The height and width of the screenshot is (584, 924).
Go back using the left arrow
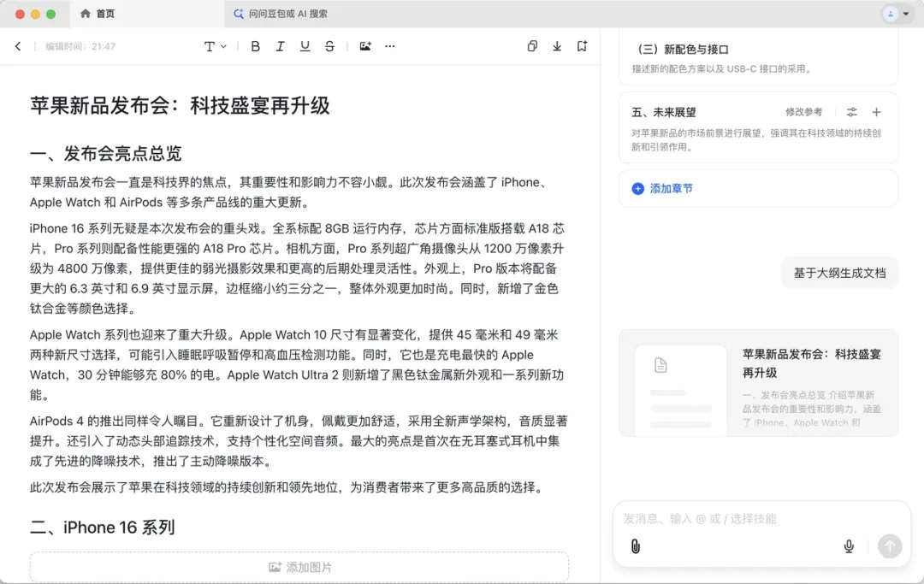point(18,46)
